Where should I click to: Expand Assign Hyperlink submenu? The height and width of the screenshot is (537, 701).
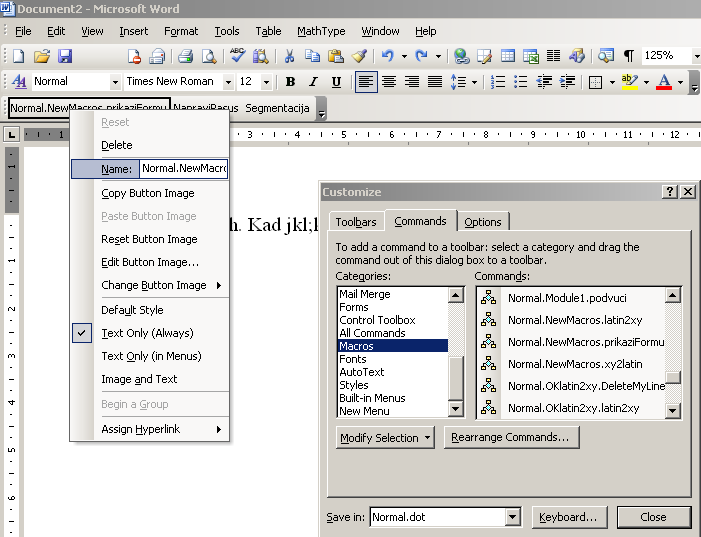tap(149, 429)
